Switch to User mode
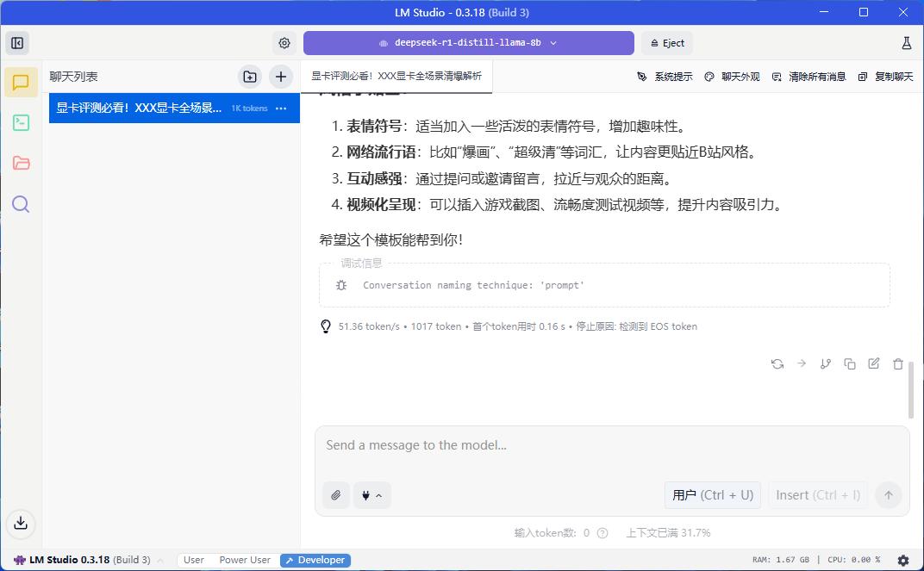924x571 pixels. (x=193, y=560)
